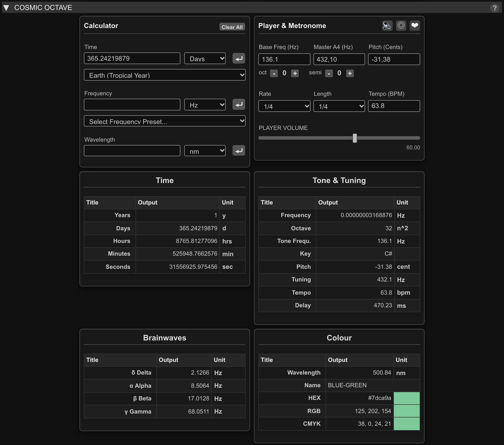Click the Minutes value 525948.7662576
This screenshot has width=504, height=445.
coord(195,254)
